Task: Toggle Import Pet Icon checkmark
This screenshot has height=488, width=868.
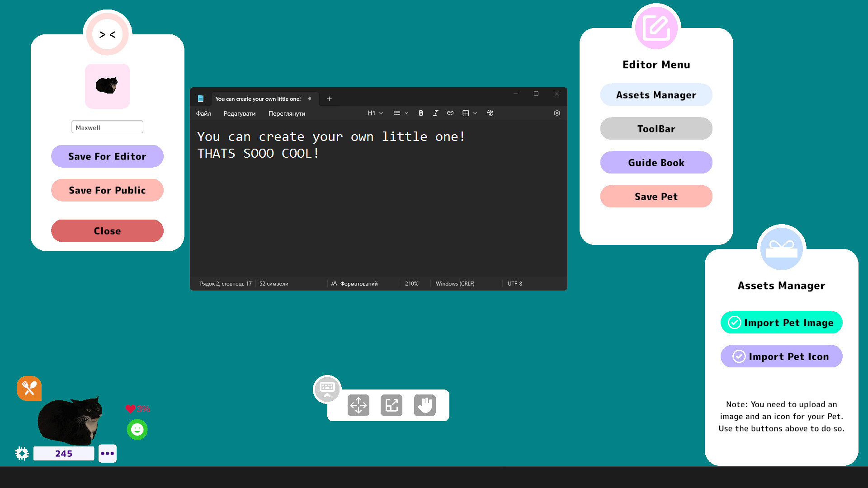Action: point(739,357)
